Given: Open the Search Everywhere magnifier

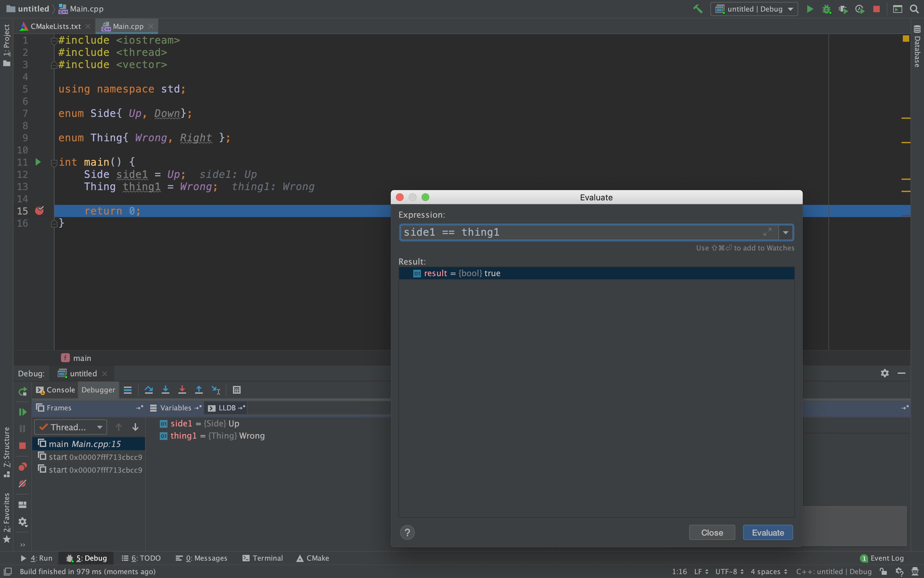Looking at the screenshot, I should pyautogui.click(x=914, y=9).
